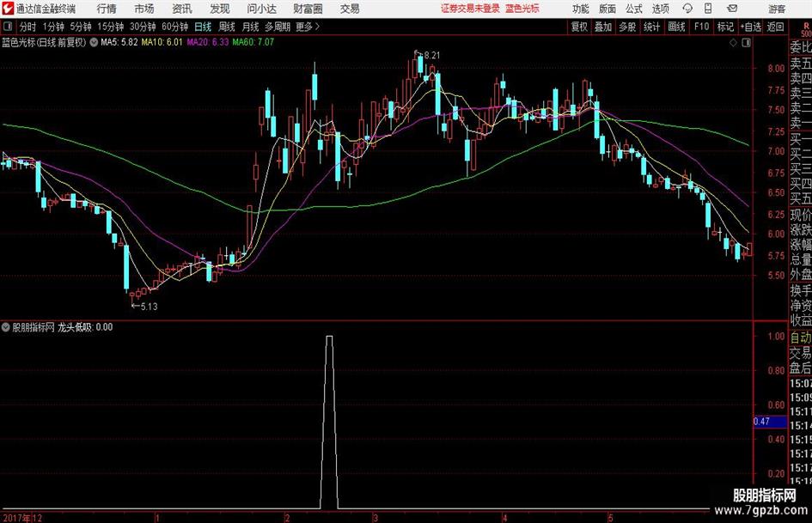Click the 自动 label in side panel
The image size is (812, 523).
click(x=801, y=338)
